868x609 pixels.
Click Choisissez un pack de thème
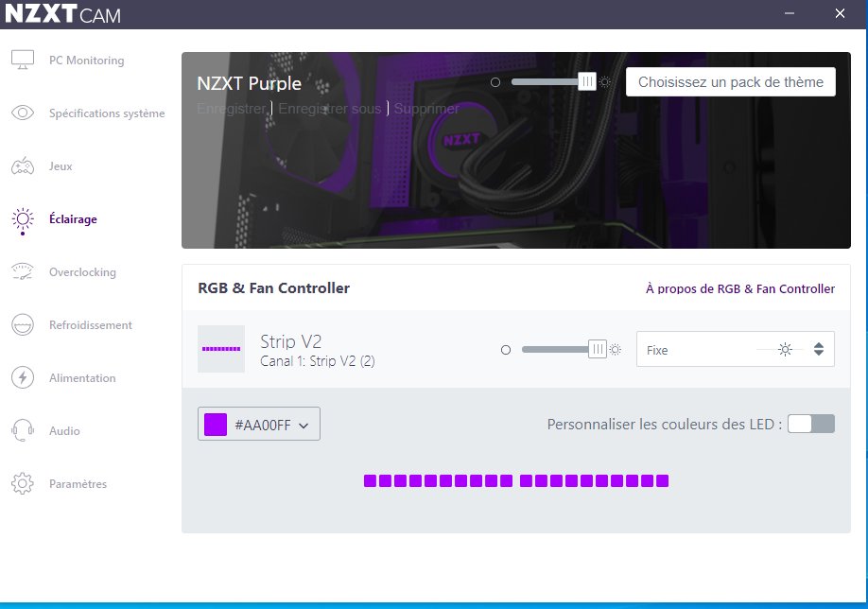click(730, 81)
